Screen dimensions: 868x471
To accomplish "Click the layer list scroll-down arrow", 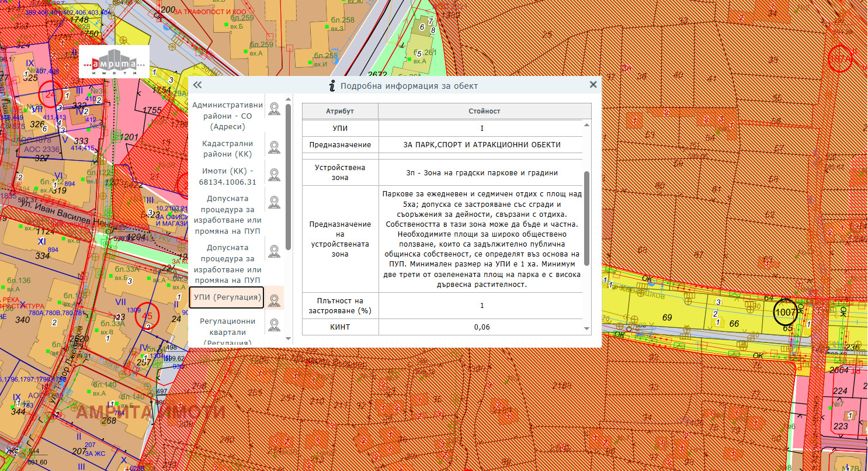I will pyautogui.click(x=287, y=338).
